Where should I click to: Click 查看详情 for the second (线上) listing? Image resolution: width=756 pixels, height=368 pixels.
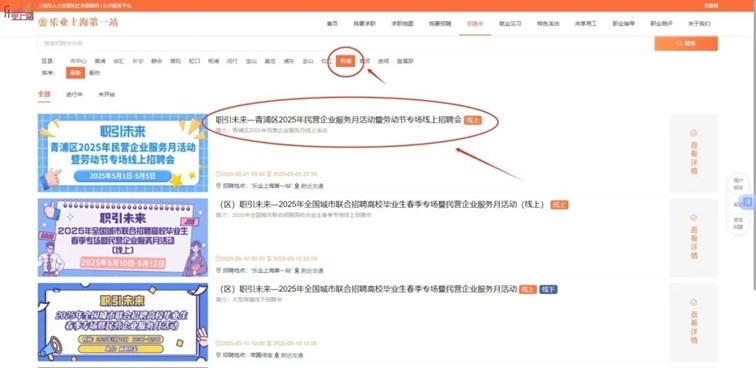693,237
